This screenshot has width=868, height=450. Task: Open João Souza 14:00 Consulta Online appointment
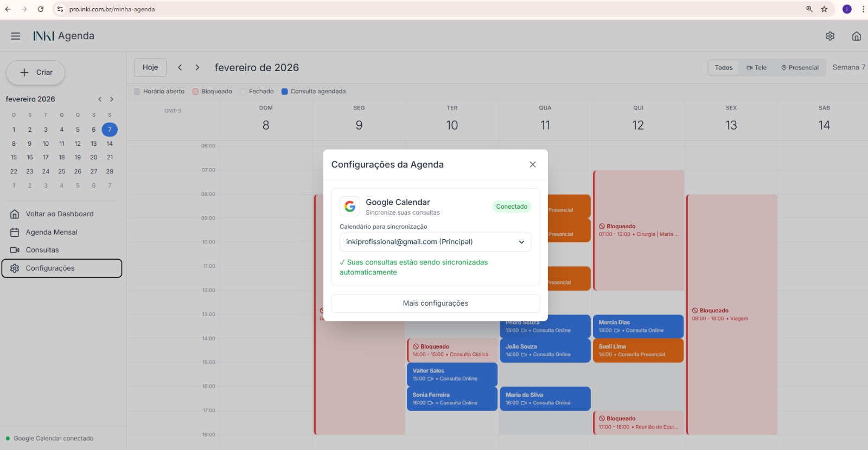pos(545,350)
